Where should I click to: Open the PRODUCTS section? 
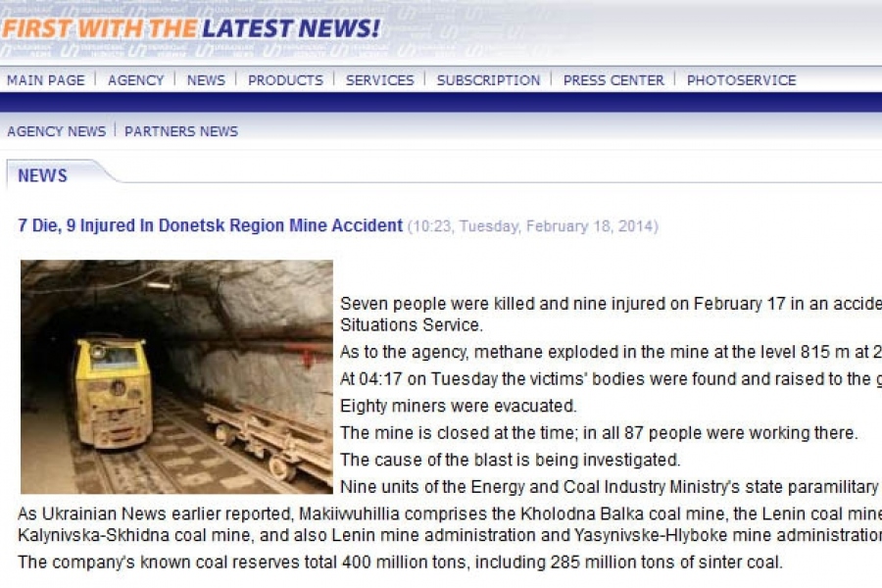pos(285,80)
